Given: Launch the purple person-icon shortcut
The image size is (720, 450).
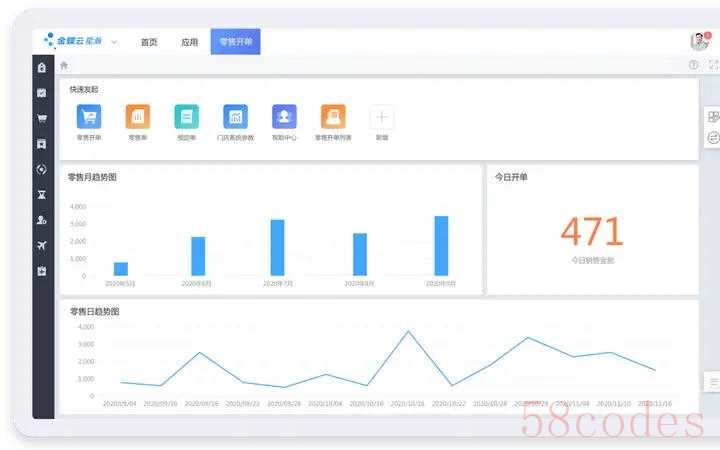Looking at the screenshot, I should pyautogui.click(x=284, y=117).
